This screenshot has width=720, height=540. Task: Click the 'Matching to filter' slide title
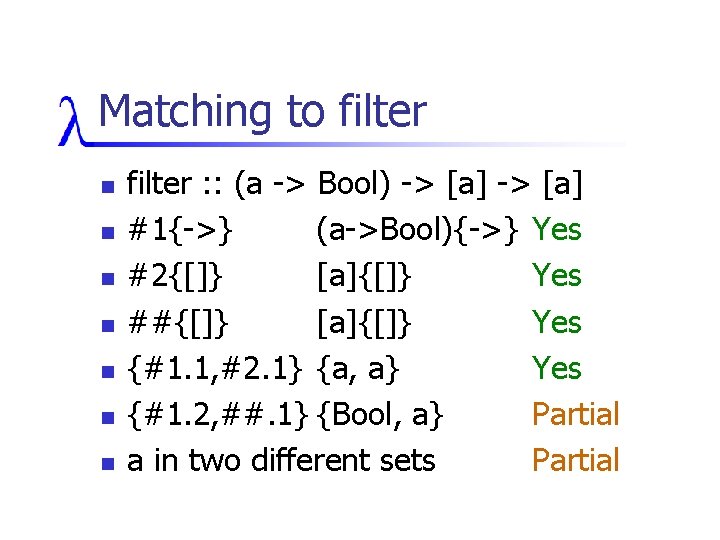262,111
